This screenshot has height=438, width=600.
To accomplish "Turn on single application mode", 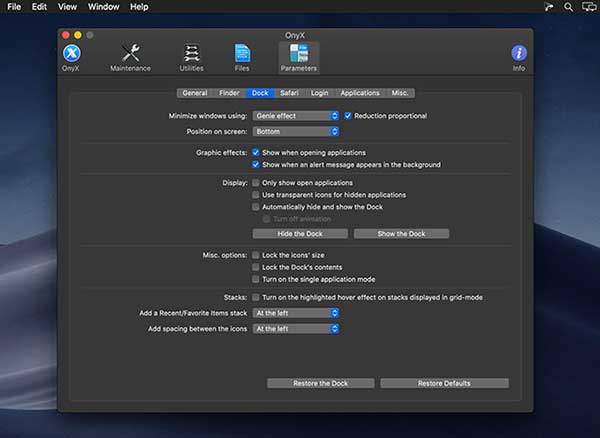I will [256, 279].
